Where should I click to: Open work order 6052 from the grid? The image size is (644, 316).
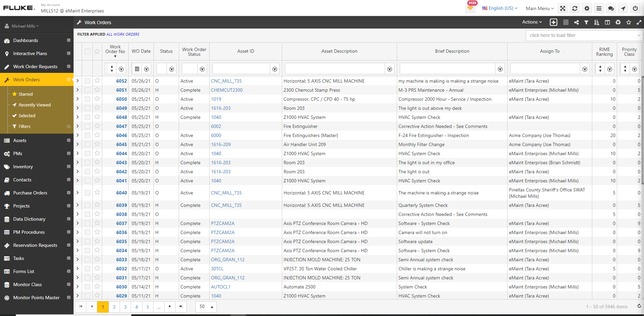(x=121, y=81)
